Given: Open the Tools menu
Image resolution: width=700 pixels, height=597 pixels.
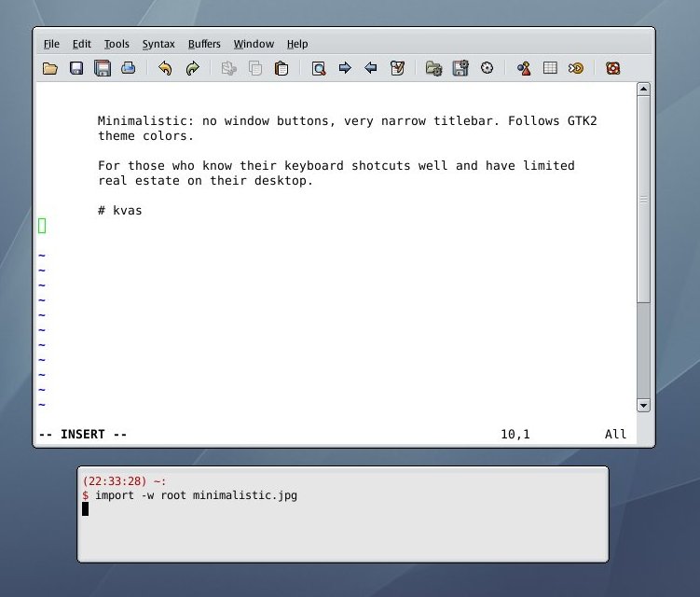Looking at the screenshot, I should (x=117, y=44).
